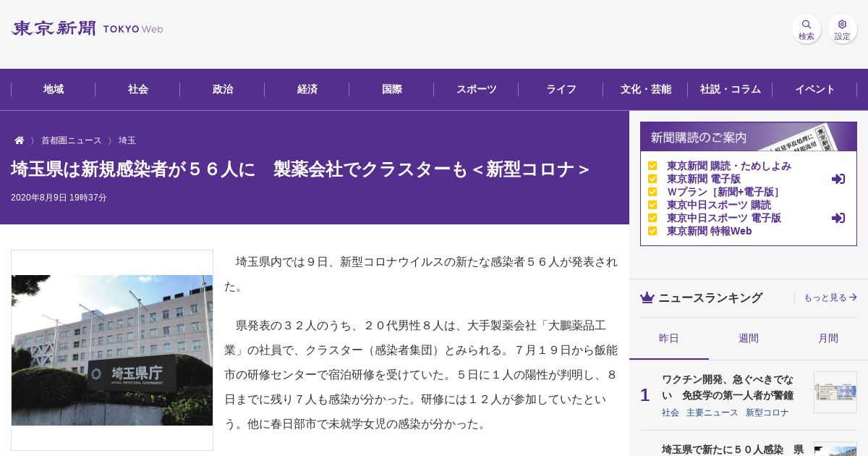Open the 設定 settings gear
The height and width of the screenshot is (456, 868).
tap(843, 29)
